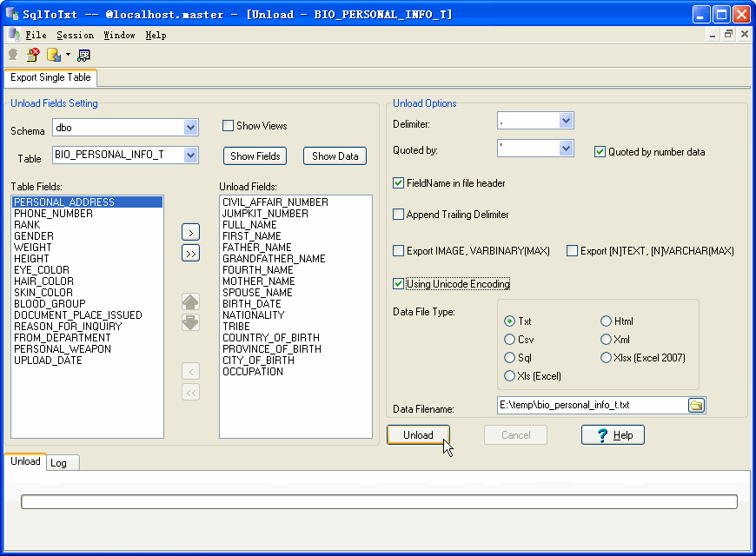Image resolution: width=756 pixels, height=556 pixels.
Task: Open the Session menu
Action: tap(76, 36)
